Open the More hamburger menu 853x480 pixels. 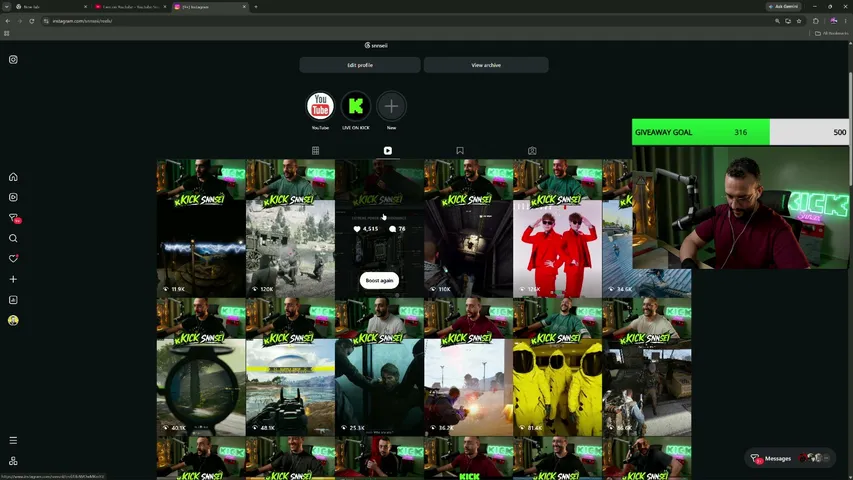(x=13, y=440)
